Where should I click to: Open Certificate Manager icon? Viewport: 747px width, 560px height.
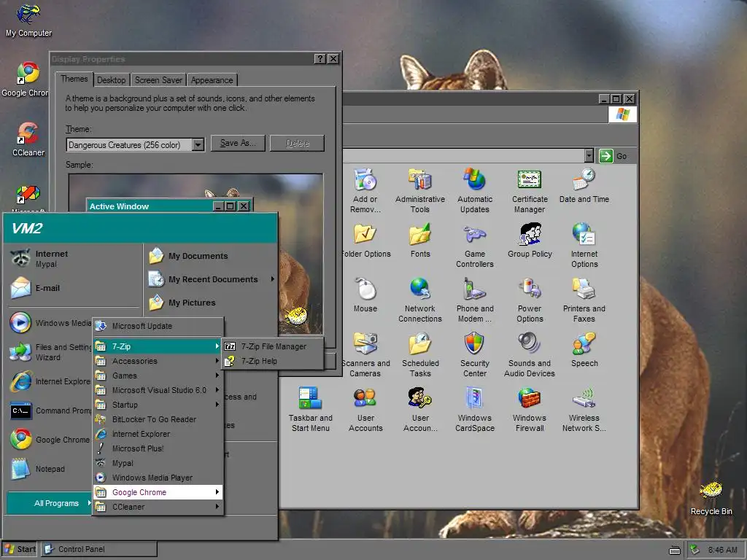[530, 190]
